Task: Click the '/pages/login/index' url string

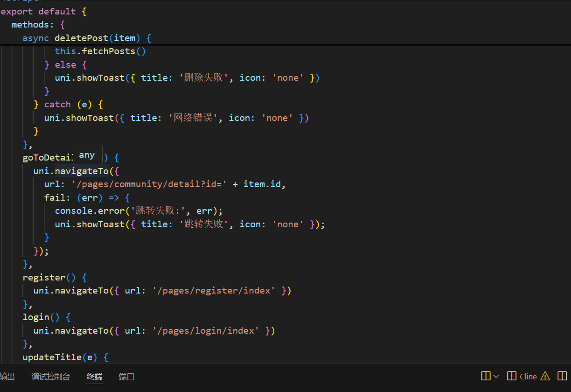Action: [x=206, y=331]
